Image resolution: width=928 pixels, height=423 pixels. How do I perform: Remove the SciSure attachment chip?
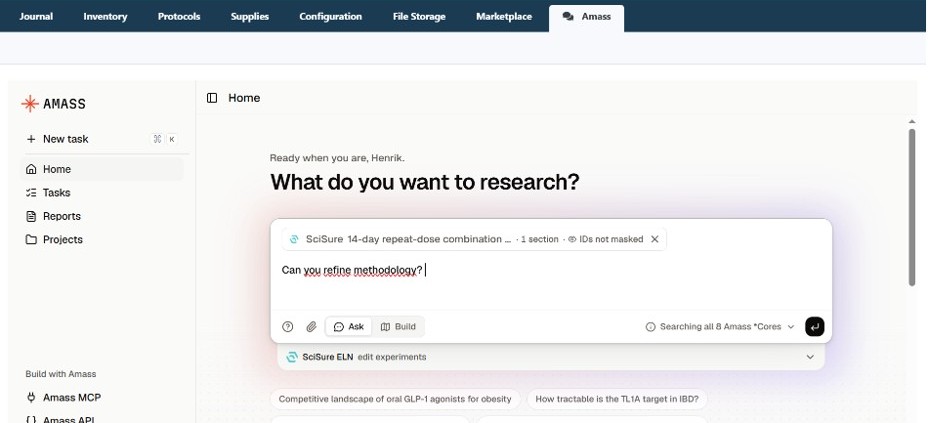pyautogui.click(x=655, y=240)
